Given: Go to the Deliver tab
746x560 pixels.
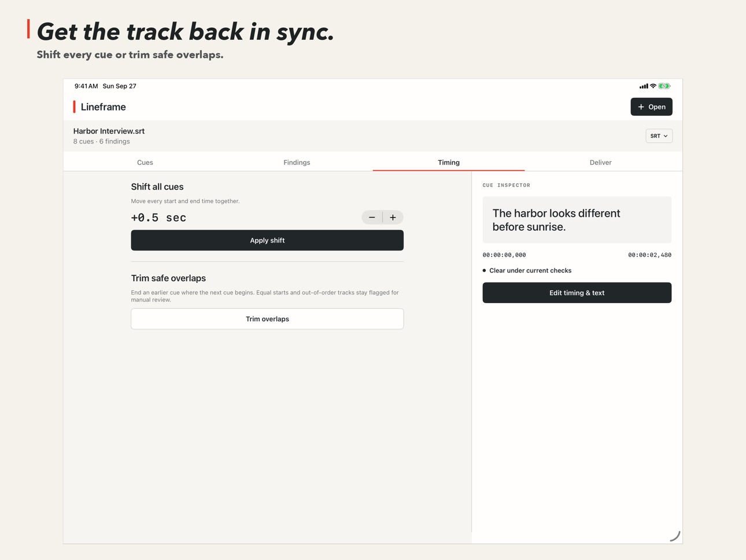Looking at the screenshot, I should click(x=600, y=163).
